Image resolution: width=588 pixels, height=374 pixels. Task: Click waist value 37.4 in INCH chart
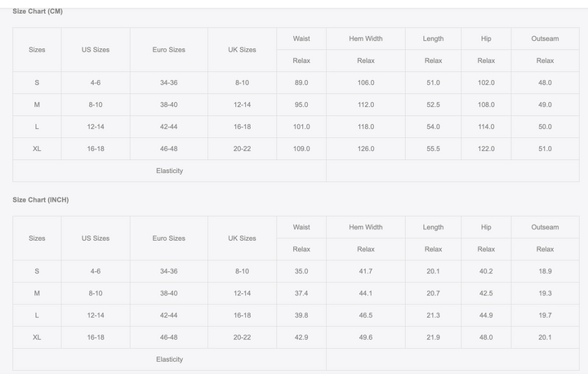(x=301, y=293)
